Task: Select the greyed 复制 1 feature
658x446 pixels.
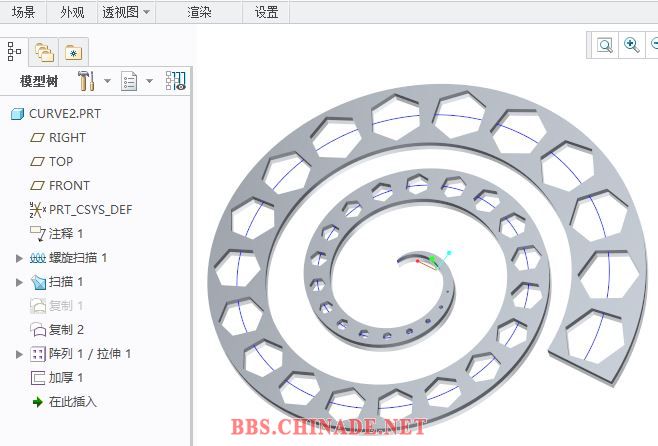Action: tap(66, 305)
